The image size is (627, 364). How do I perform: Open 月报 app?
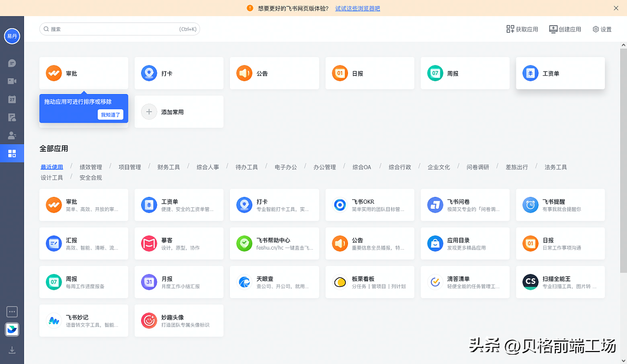[179, 282]
